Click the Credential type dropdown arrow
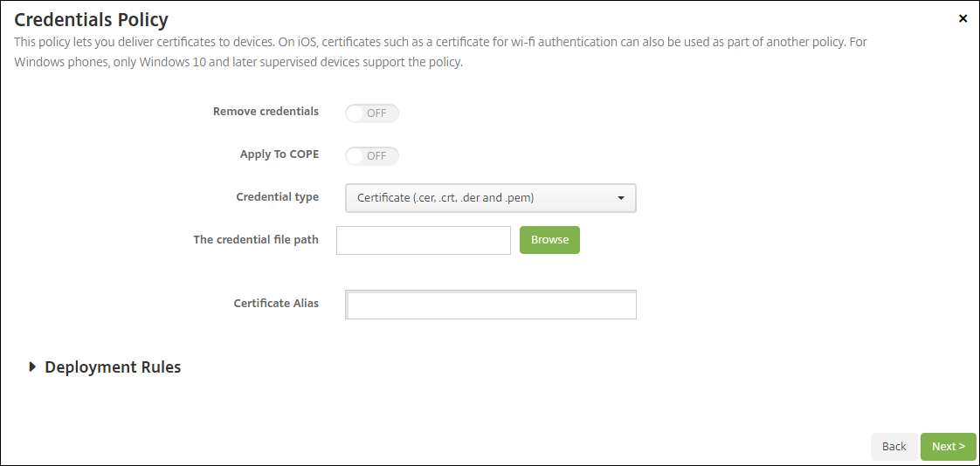This screenshot has width=980, height=466. (x=621, y=198)
